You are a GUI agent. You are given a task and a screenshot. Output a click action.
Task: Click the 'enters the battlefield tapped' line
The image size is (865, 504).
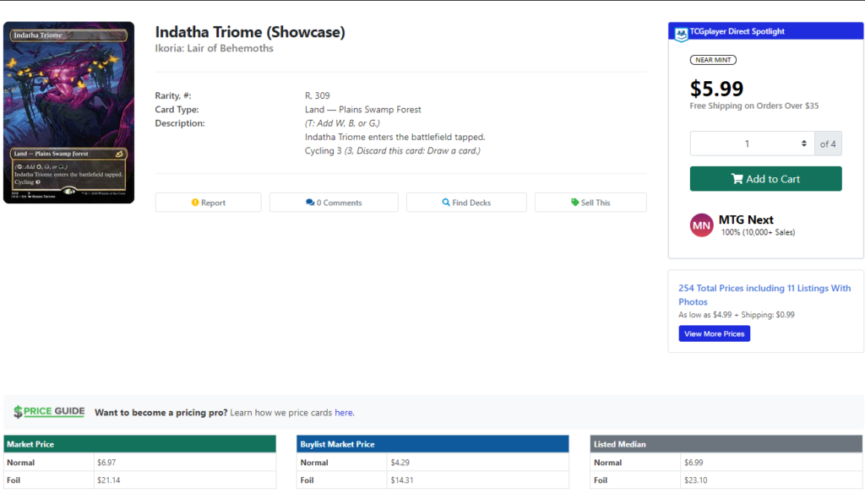coord(395,137)
